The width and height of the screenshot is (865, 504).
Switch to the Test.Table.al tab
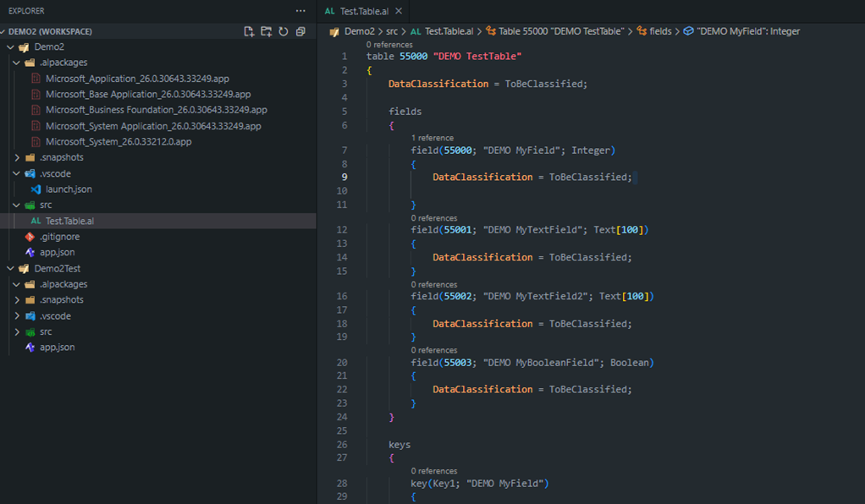point(364,11)
